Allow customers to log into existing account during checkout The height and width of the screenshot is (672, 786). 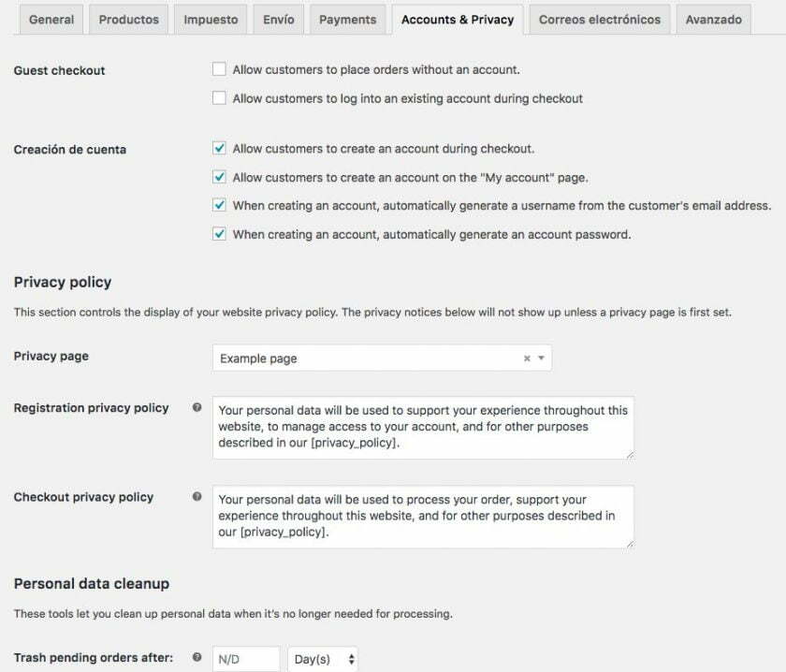pyautogui.click(x=221, y=97)
